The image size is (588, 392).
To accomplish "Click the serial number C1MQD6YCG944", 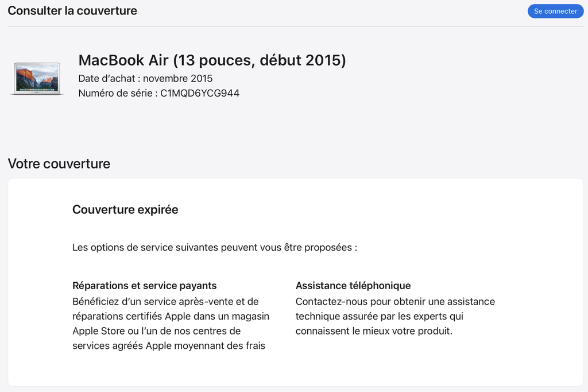I will [x=200, y=93].
